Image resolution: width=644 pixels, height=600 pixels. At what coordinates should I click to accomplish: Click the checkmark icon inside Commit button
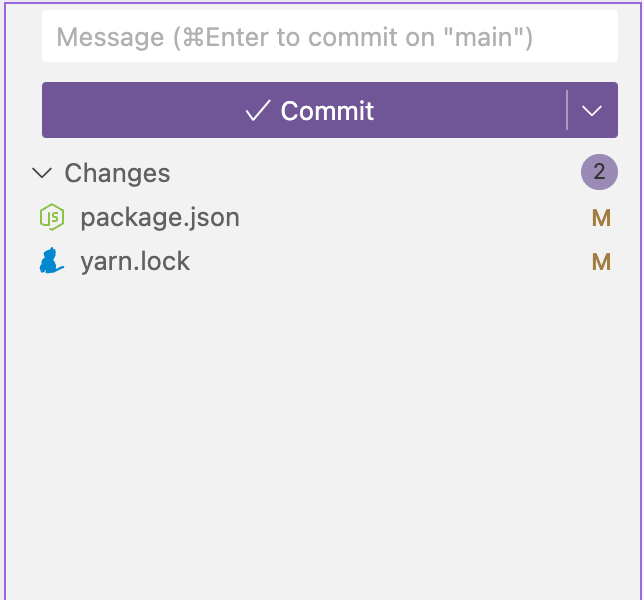coord(258,110)
